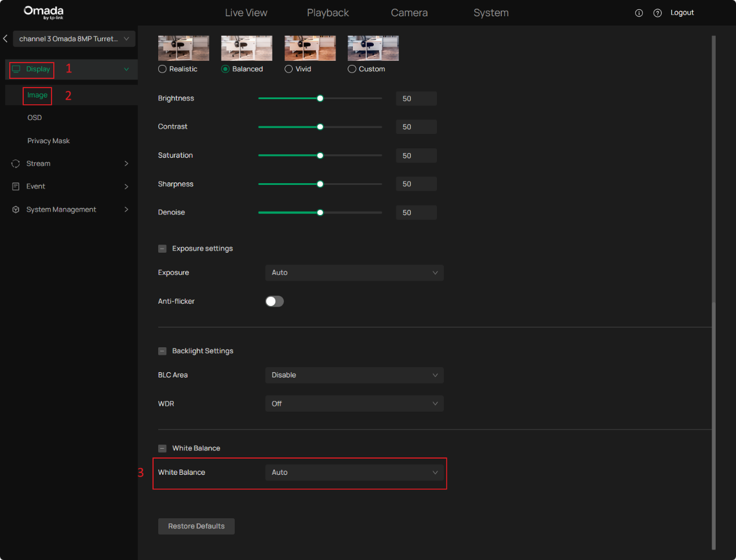Open the Privacy Mask submenu item
The image size is (736, 560).
click(49, 141)
